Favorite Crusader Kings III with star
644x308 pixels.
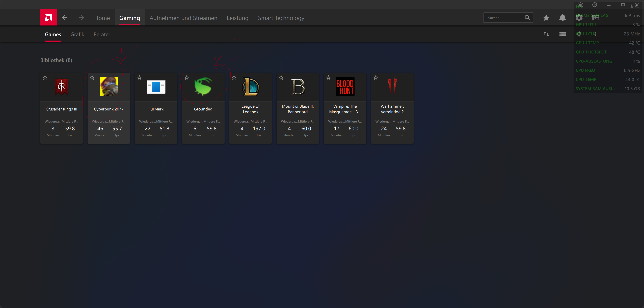coord(45,78)
